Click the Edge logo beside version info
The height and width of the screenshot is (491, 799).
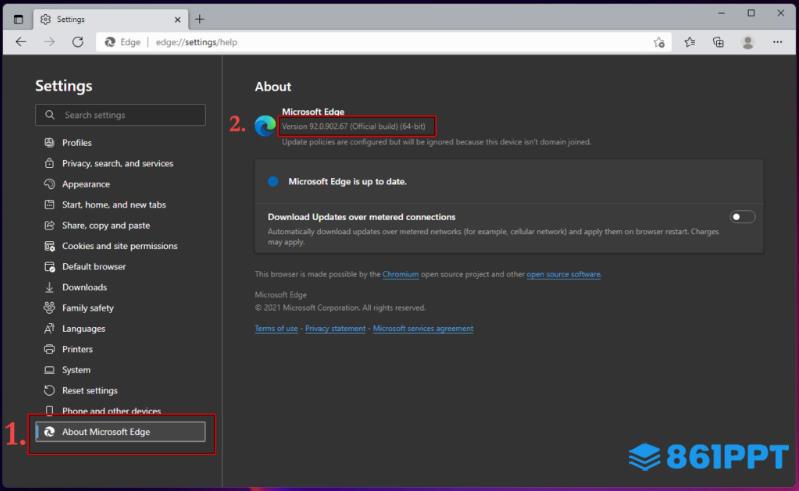tap(265, 126)
